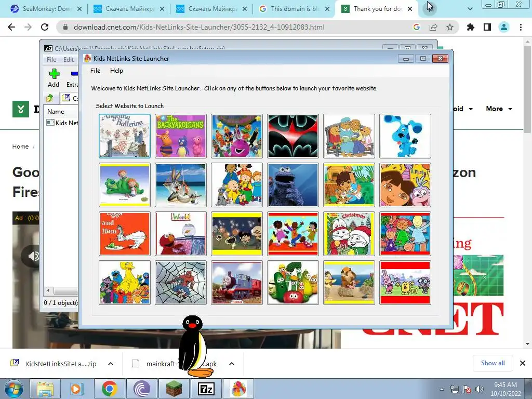Open Chrome three-dot menu
This screenshot has width=532, height=399.
(x=521, y=27)
